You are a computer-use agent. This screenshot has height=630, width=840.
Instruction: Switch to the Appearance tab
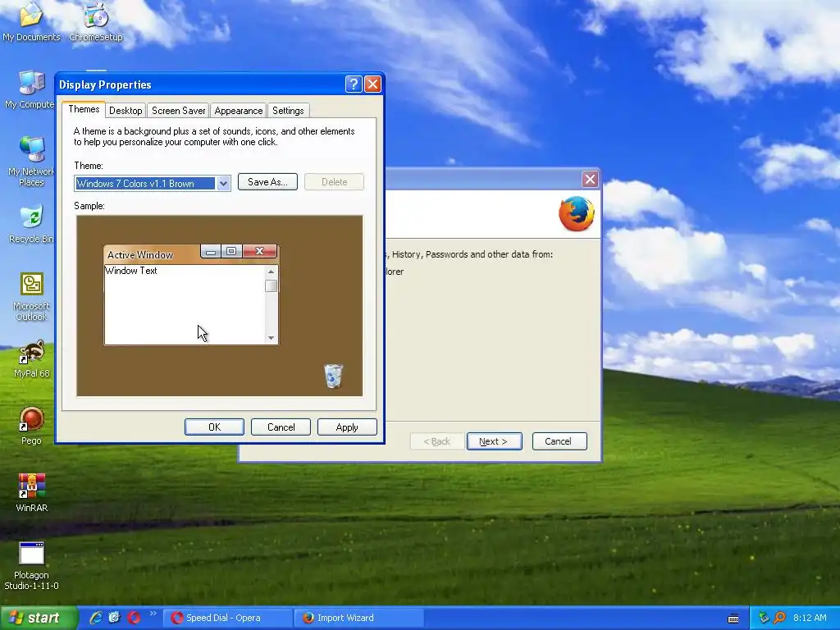click(239, 111)
